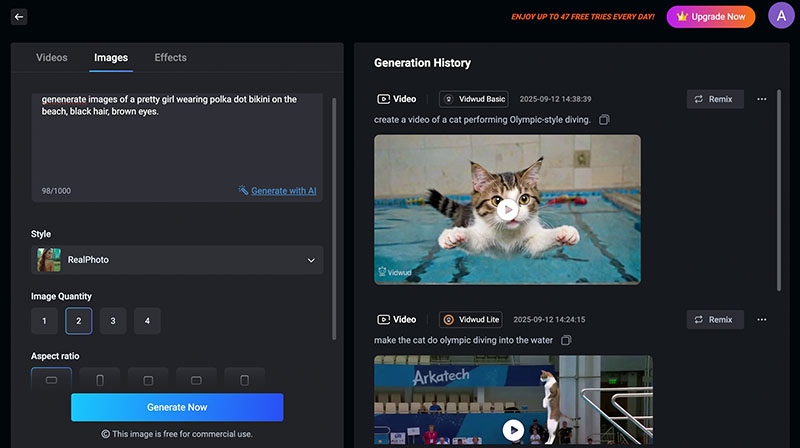800x448 pixels.
Task: Open more options for Vidwud Basic video
Action: coord(762,99)
